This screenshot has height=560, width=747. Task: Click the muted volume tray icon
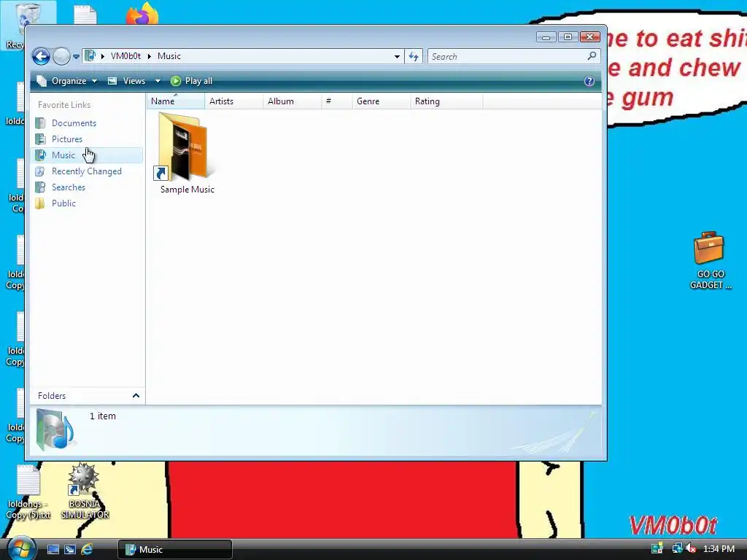click(x=691, y=548)
